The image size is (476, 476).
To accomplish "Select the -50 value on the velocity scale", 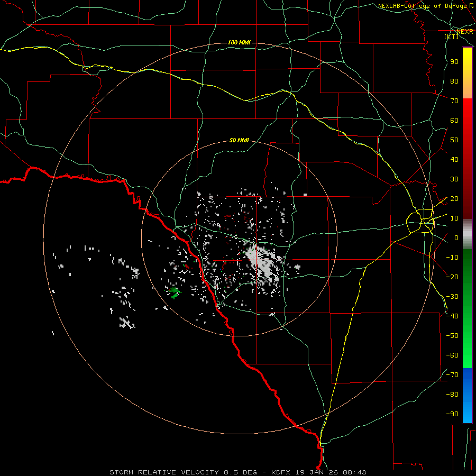I will 452,336.
